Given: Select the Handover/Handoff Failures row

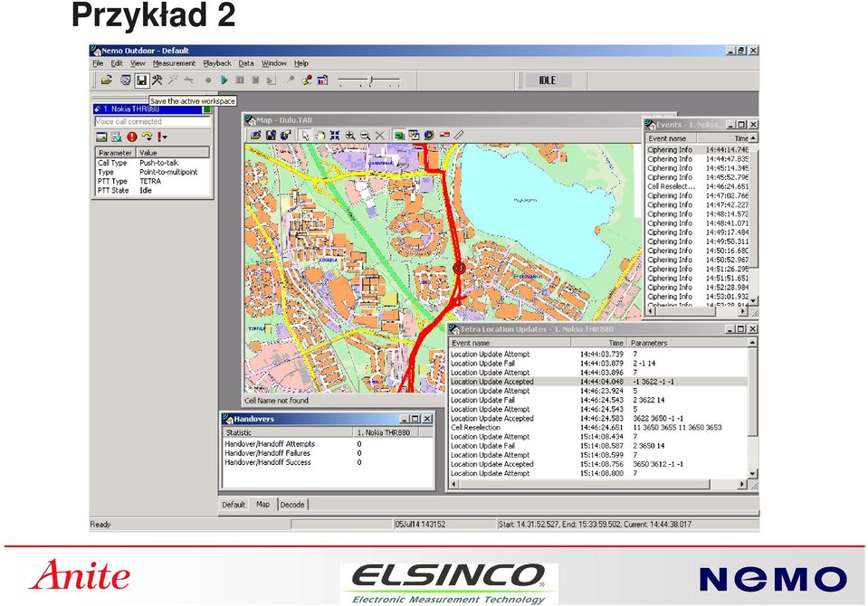Looking at the screenshot, I should [x=328, y=453].
